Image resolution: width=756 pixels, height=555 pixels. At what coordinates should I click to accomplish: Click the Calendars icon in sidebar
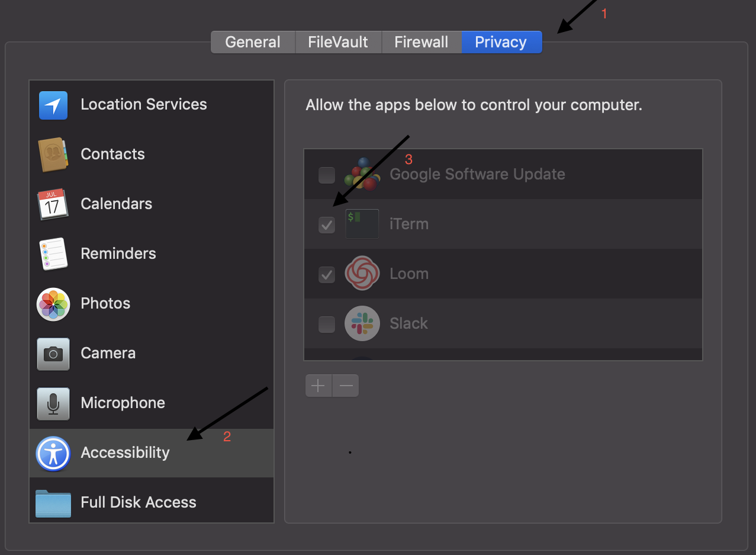(x=53, y=204)
